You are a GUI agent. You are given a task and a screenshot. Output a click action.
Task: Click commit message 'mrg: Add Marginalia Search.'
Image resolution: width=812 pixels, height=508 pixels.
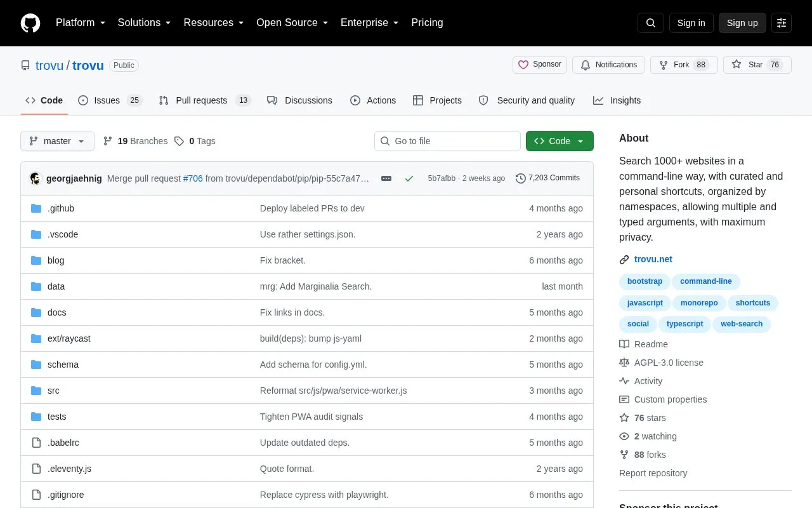click(316, 286)
